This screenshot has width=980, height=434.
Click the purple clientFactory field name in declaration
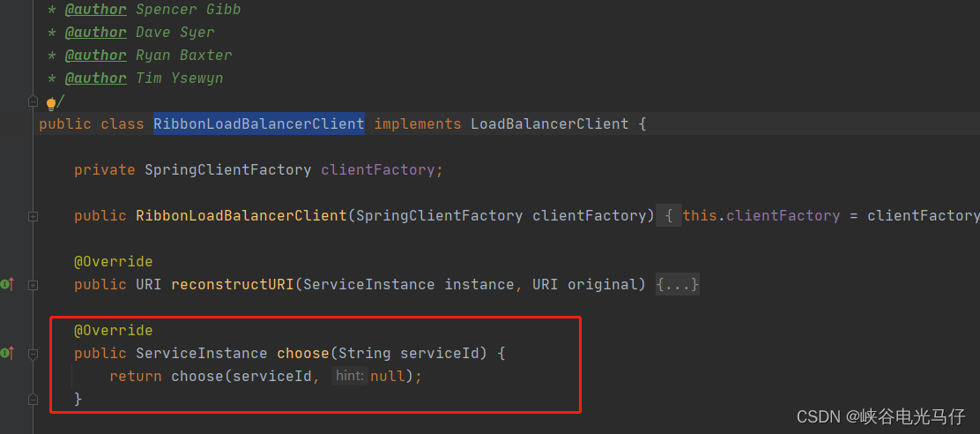coord(377,170)
